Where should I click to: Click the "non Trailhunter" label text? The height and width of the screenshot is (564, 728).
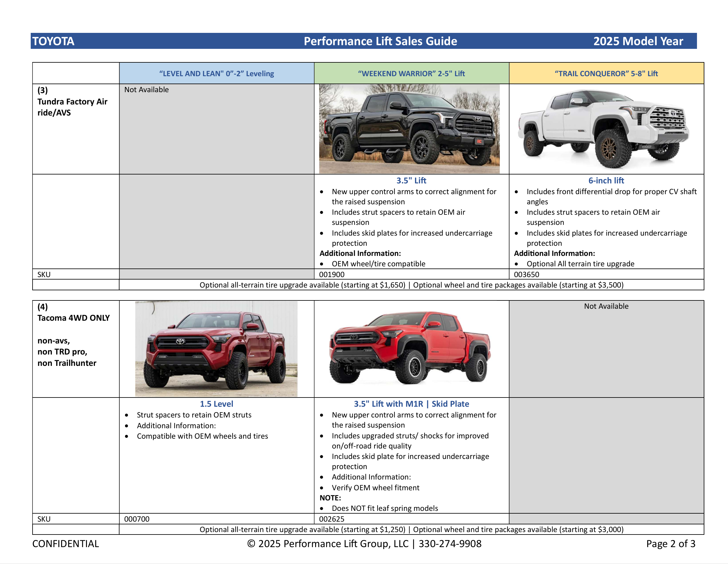67,363
